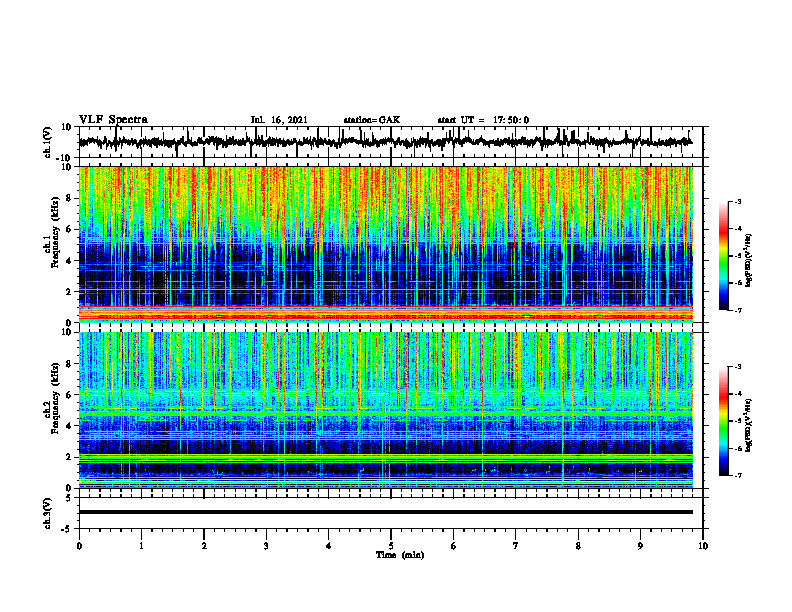Click the "station=GAK" header label
This screenshot has width=792, height=612.
coord(372,120)
